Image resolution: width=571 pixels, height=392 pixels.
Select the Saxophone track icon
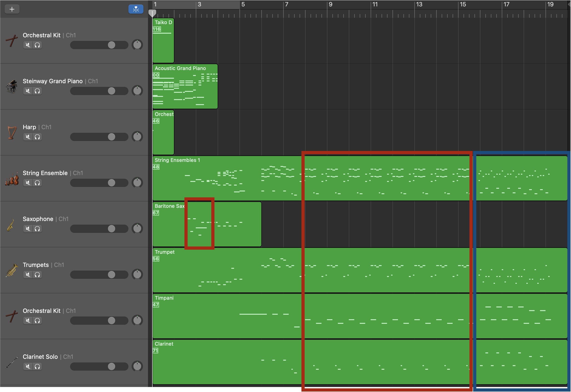[11, 224]
